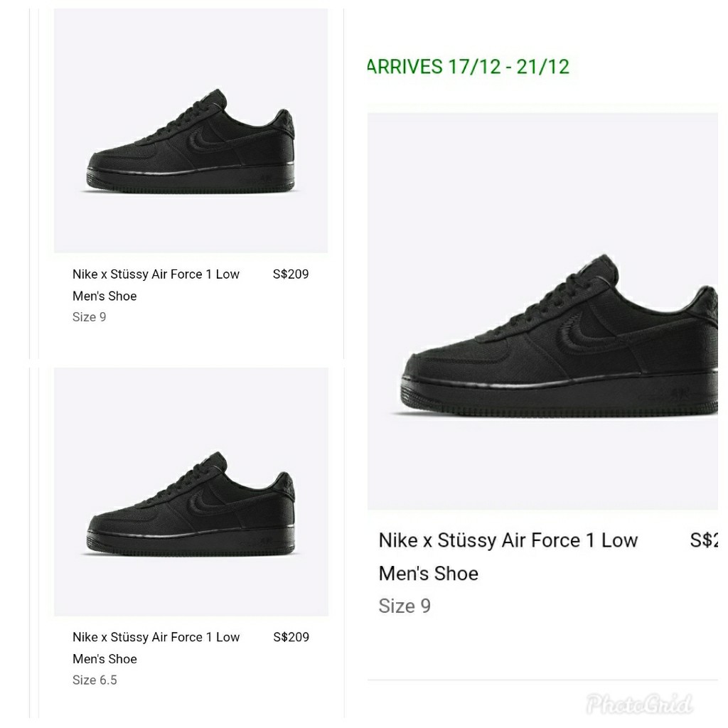The width and height of the screenshot is (728, 728).
Task: Select the first Nike x Stüssy product title
Action: pyautogui.click(x=156, y=274)
